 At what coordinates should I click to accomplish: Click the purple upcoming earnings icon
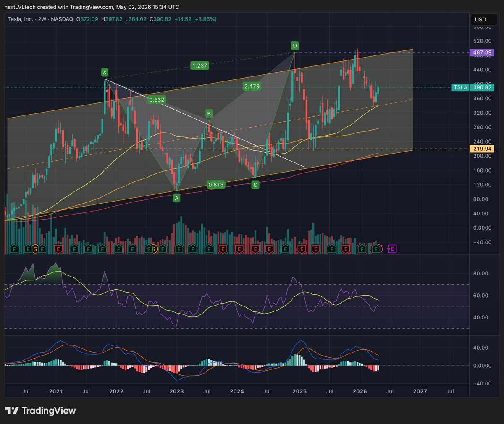tap(392, 249)
